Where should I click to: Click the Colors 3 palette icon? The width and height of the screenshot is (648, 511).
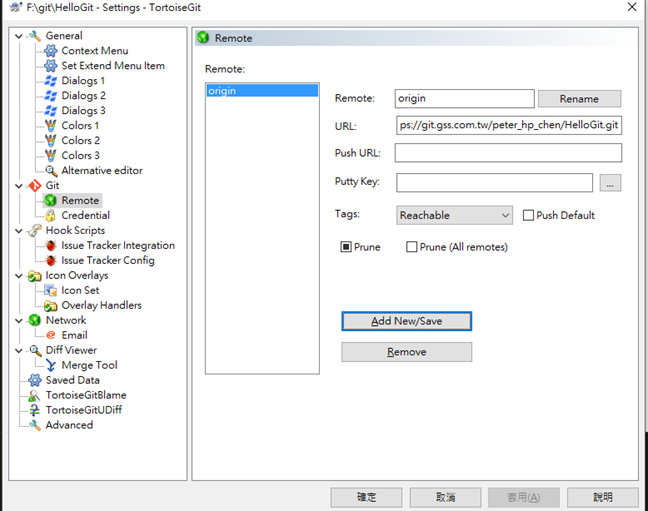click(x=50, y=155)
